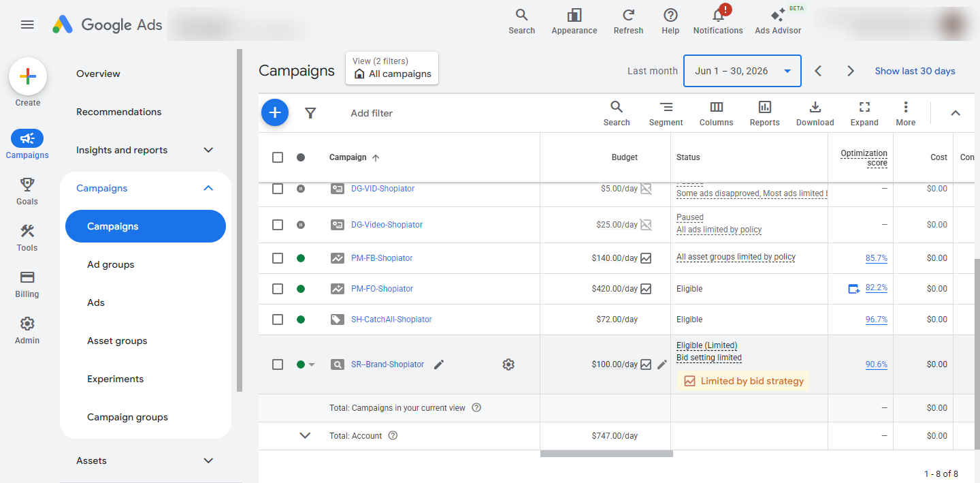This screenshot has width=980, height=483.
Task: Launch Ads Advisor beta
Action: click(778, 22)
